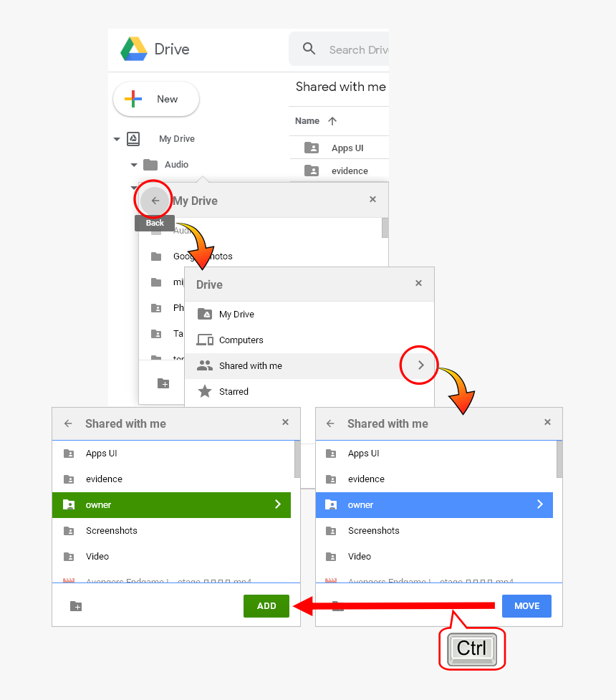Open the green owner folder via its chevron

tap(278, 504)
